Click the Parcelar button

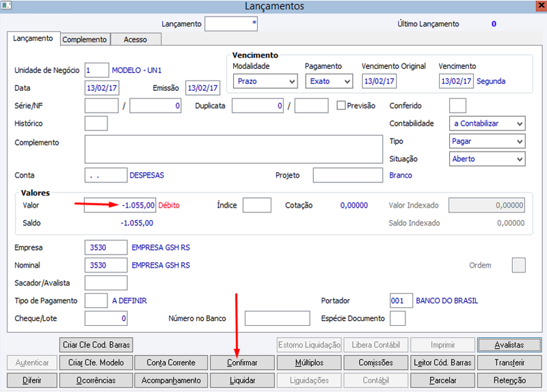click(x=442, y=380)
